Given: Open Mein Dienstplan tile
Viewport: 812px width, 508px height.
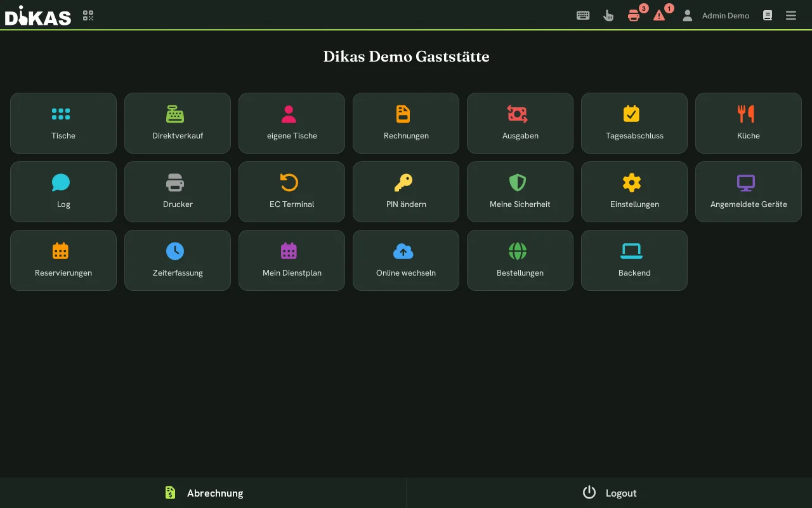Looking at the screenshot, I should (292, 260).
